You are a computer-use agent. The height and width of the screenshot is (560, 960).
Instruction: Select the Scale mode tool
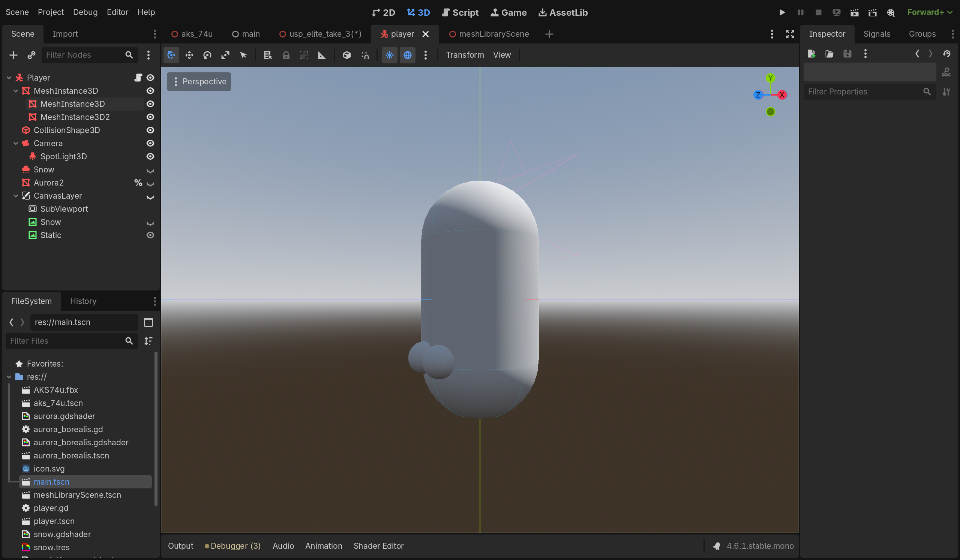(x=225, y=55)
